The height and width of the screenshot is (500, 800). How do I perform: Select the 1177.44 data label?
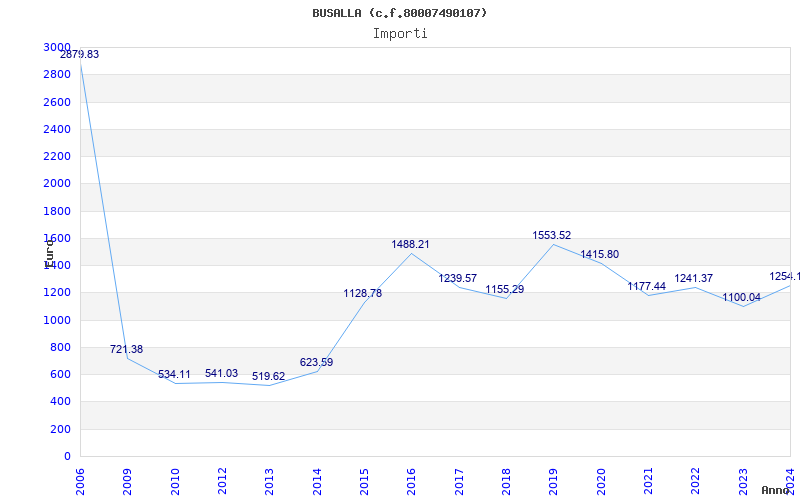[646, 286]
